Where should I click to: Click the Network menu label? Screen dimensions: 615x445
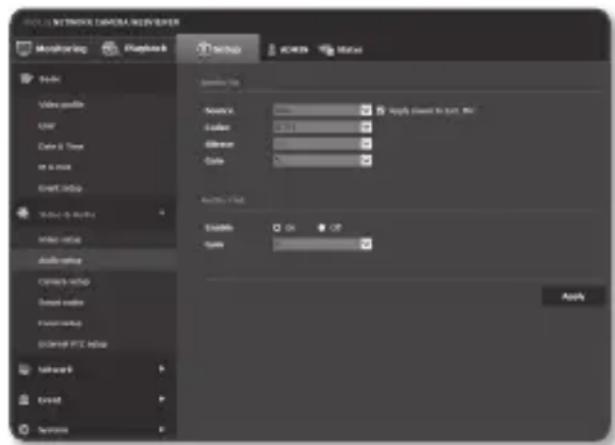click(55, 369)
